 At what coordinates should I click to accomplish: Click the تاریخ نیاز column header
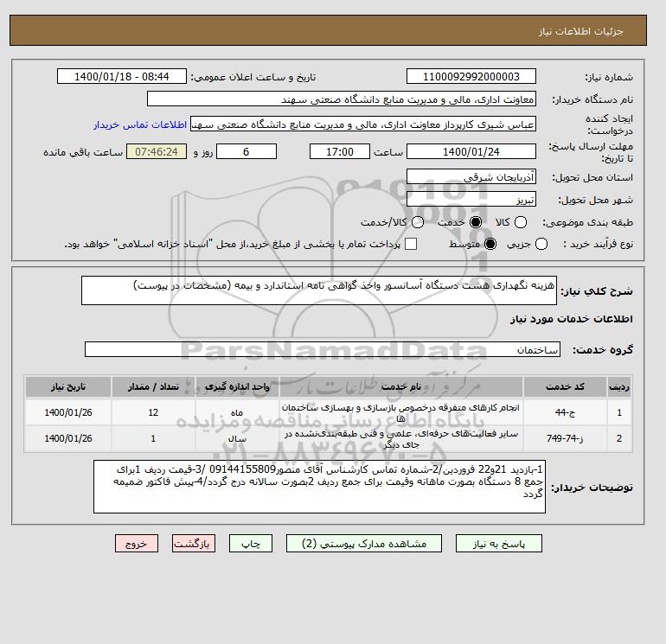click(x=68, y=386)
